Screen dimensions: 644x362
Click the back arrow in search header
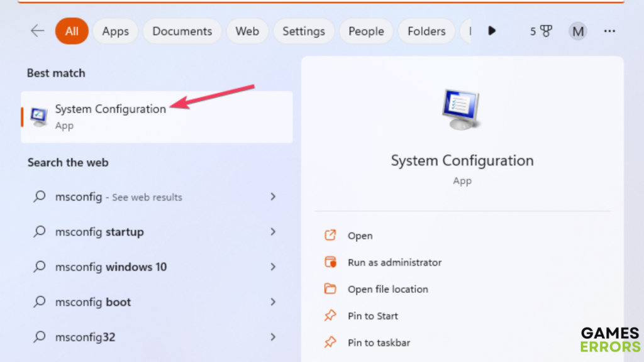38,31
